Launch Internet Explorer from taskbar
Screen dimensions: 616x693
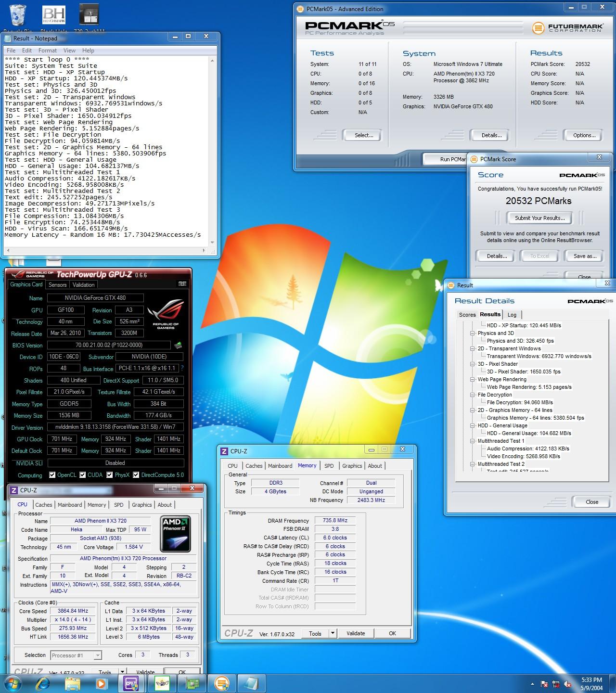click(x=43, y=683)
